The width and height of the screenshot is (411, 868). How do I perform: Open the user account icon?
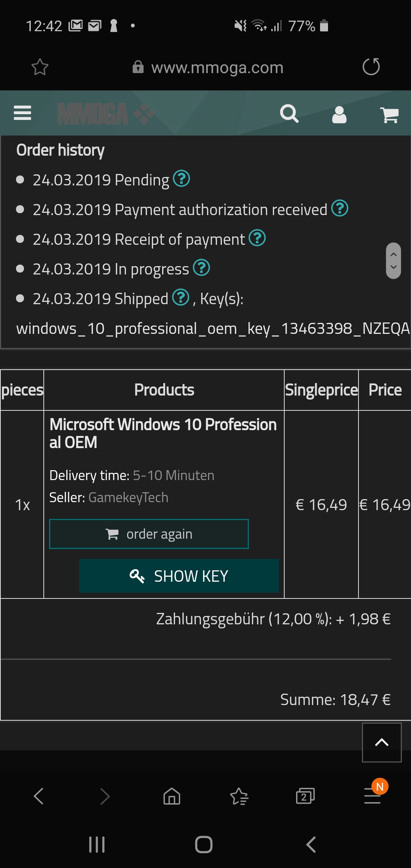click(339, 114)
